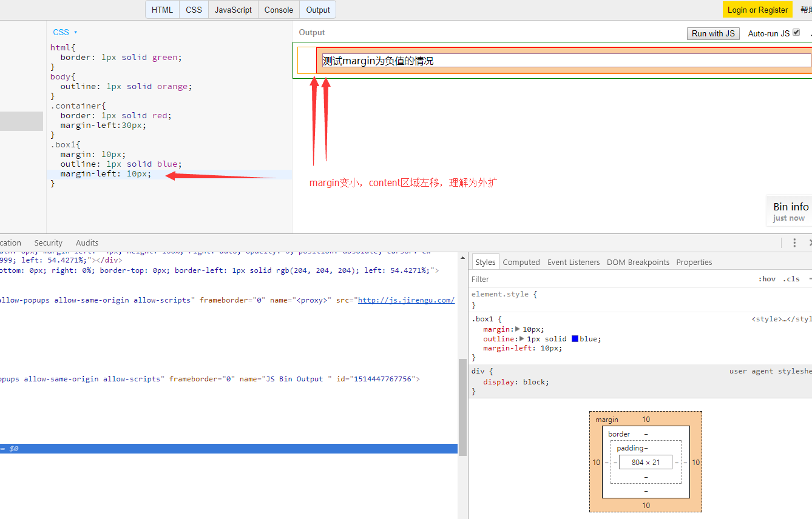Open the Properties tab
The width and height of the screenshot is (812, 519).
coord(694,262)
